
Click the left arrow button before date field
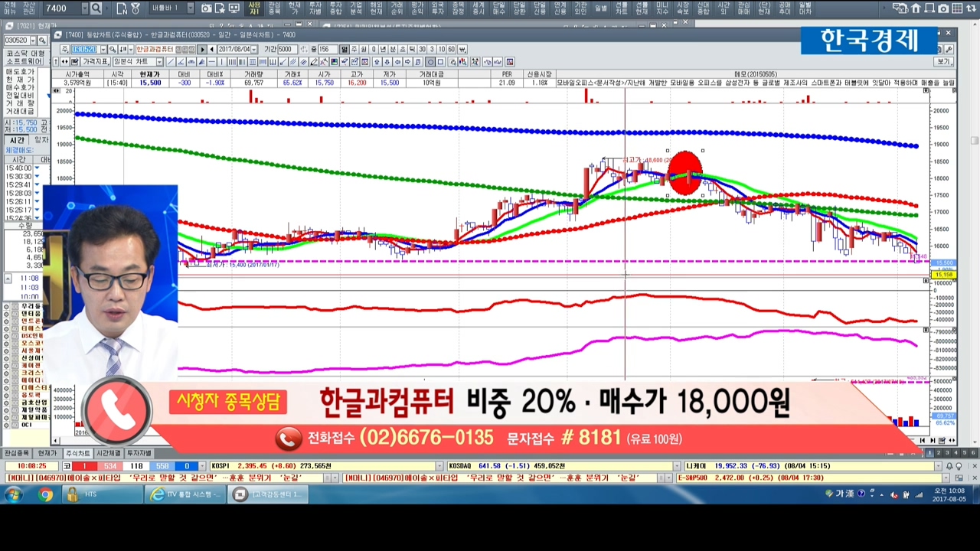coord(212,49)
